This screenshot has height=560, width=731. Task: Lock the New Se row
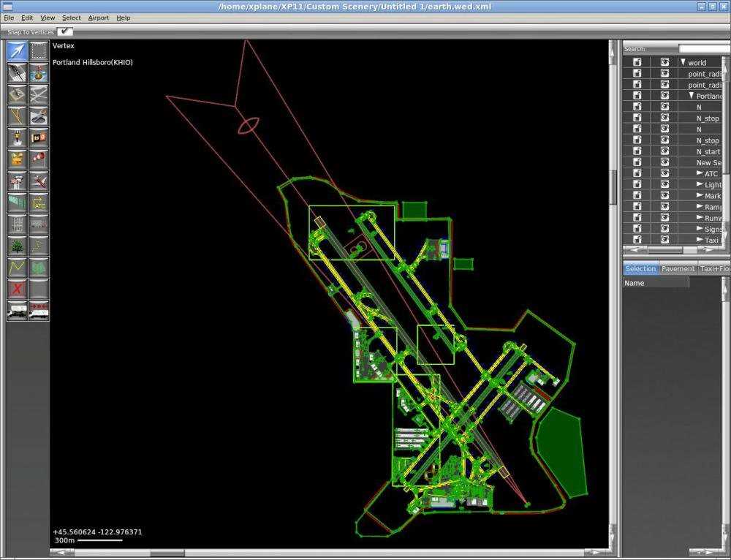tap(637, 162)
